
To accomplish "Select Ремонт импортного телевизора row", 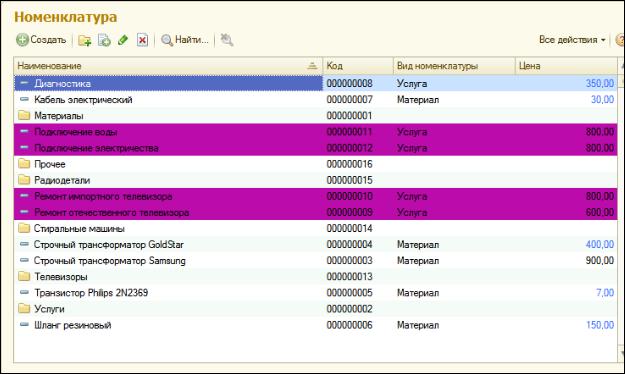I will click(315, 196).
